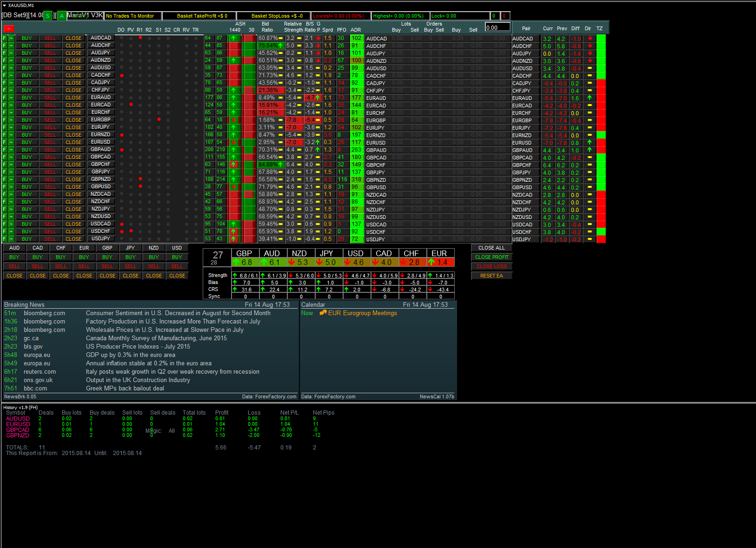The image size is (756, 548).
Task: Click the tilde icon in GBPUSD row
Action: (x=11, y=187)
